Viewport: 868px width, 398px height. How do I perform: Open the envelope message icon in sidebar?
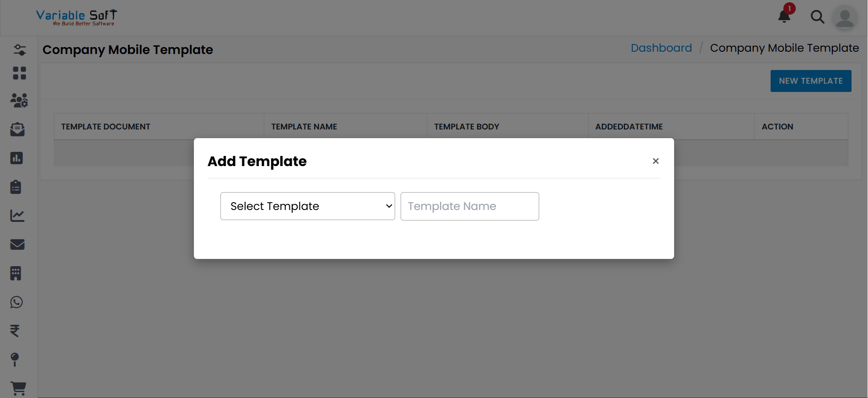[17, 244]
